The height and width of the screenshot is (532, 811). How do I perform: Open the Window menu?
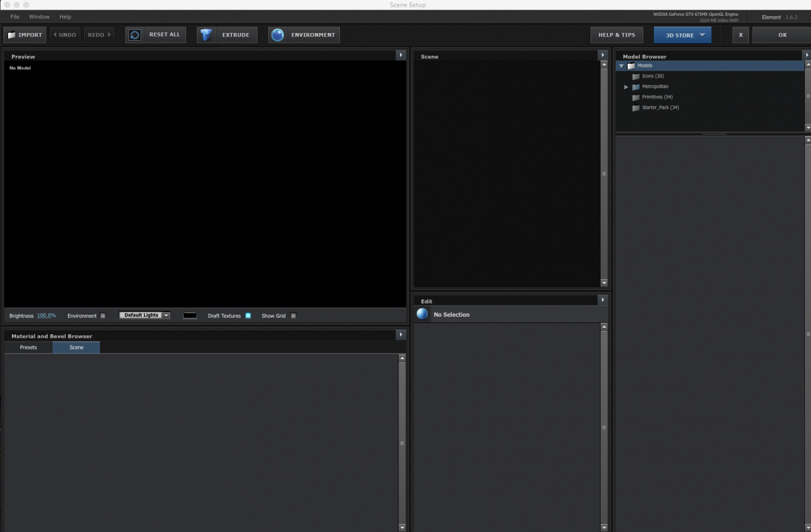click(39, 17)
